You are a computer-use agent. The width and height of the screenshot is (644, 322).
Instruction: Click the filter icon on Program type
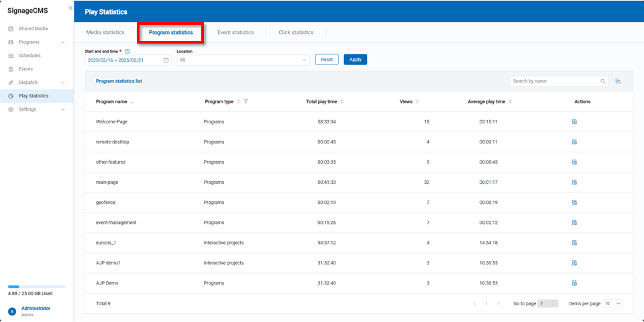click(x=246, y=102)
